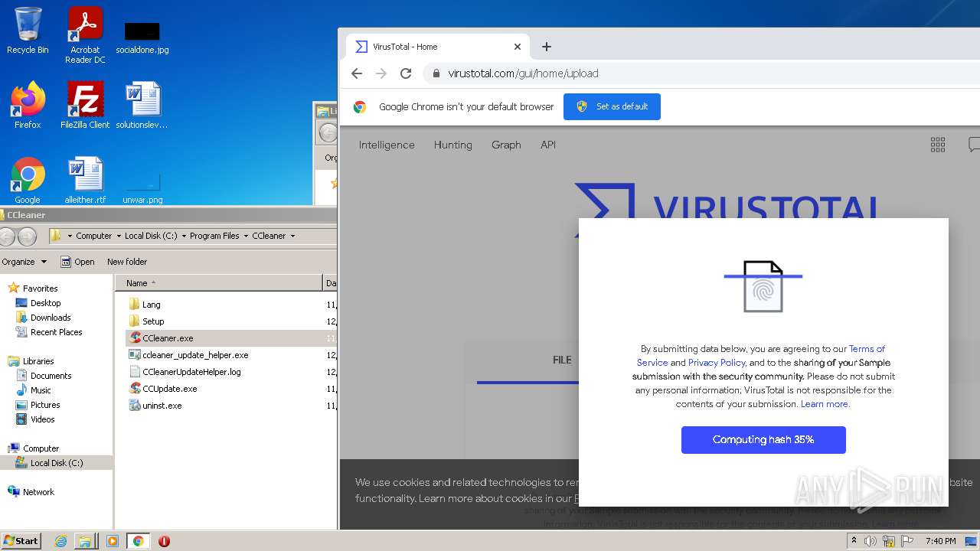Open the Google Chrome desktop shortcut
Screen dimensions: 980x551
click(28, 180)
